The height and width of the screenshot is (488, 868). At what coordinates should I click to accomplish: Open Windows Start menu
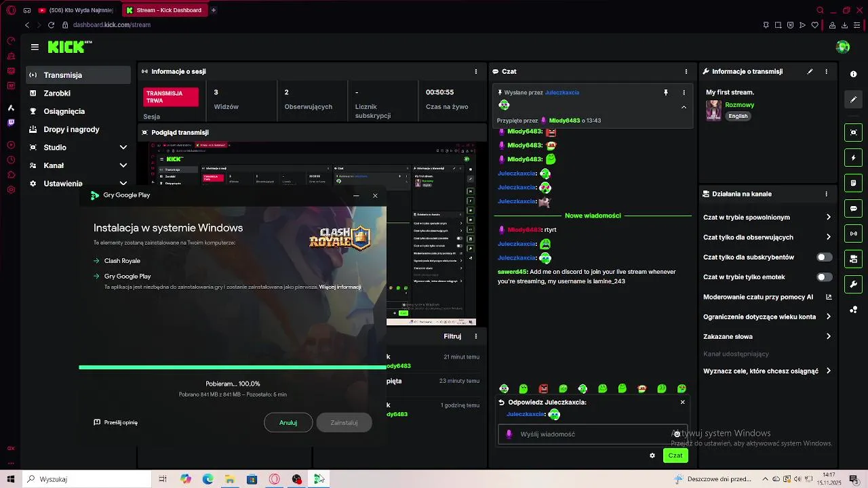coord(11,479)
